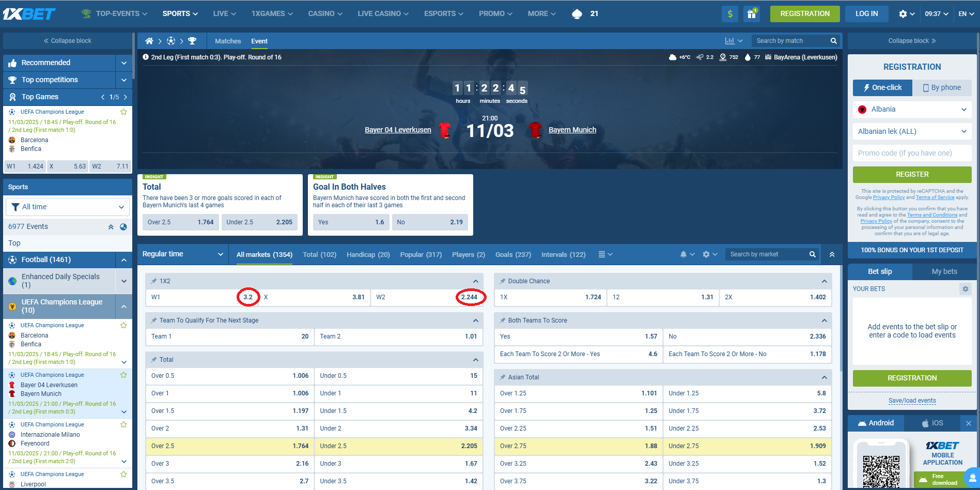Pin the 1X2 market
The height and width of the screenshot is (490, 980).
[153, 281]
